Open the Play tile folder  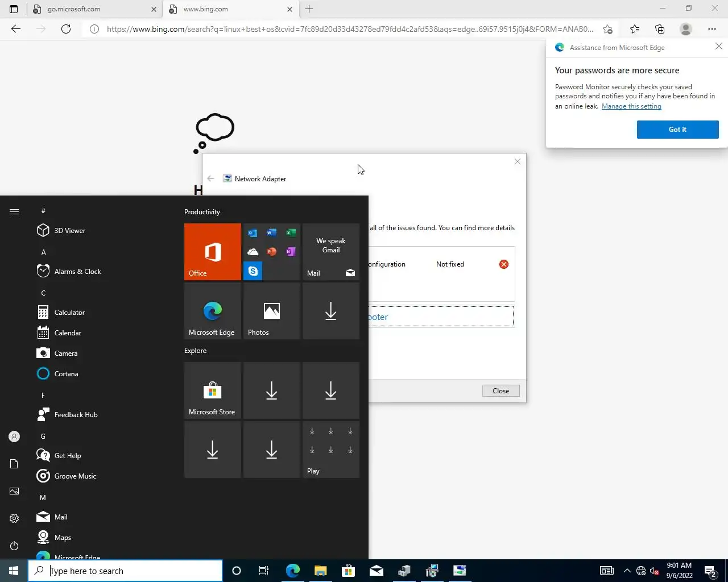click(x=331, y=450)
